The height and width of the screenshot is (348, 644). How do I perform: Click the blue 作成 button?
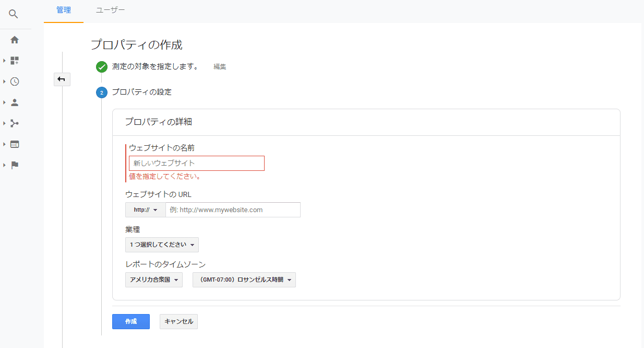coord(130,322)
